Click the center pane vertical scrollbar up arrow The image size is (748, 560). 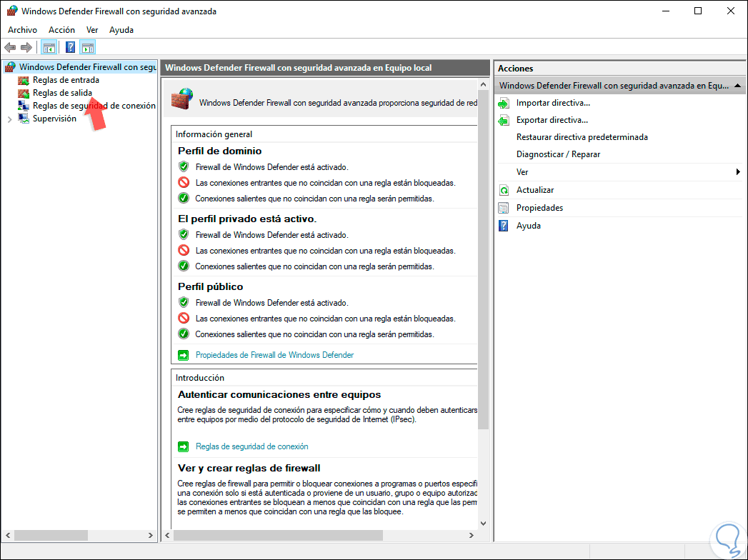point(483,85)
